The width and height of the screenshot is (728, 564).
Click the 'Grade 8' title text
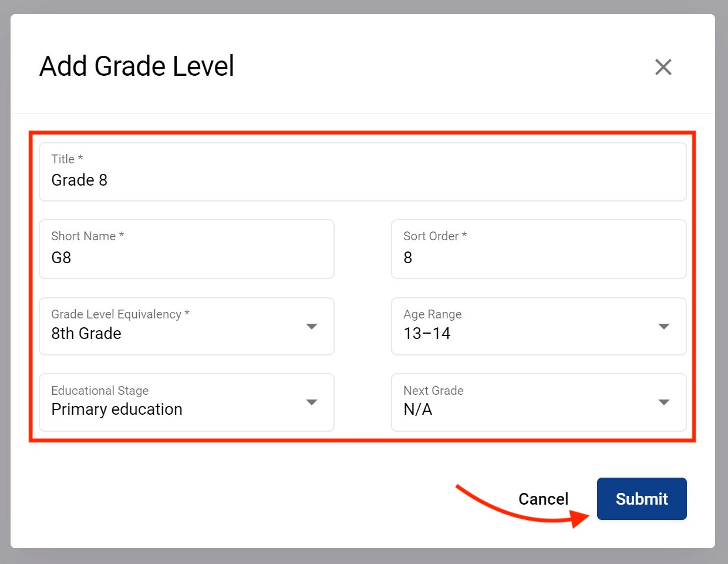pyautogui.click(x=79, y=180)
